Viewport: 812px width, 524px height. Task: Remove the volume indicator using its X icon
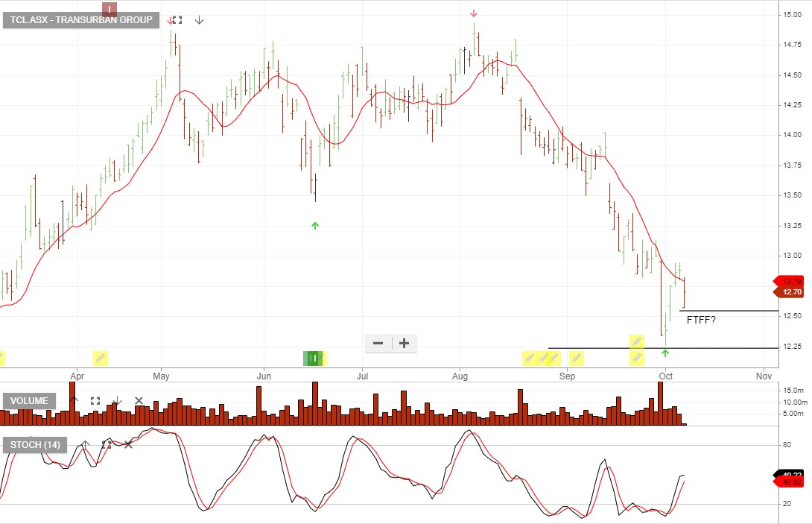click(x=139, y=400)
